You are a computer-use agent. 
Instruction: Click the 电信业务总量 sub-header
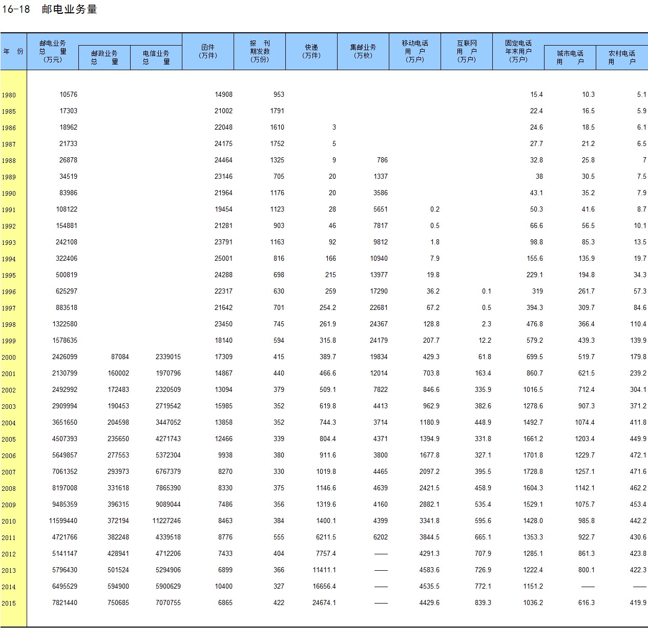pyautogui.click(x=156, y=57)
